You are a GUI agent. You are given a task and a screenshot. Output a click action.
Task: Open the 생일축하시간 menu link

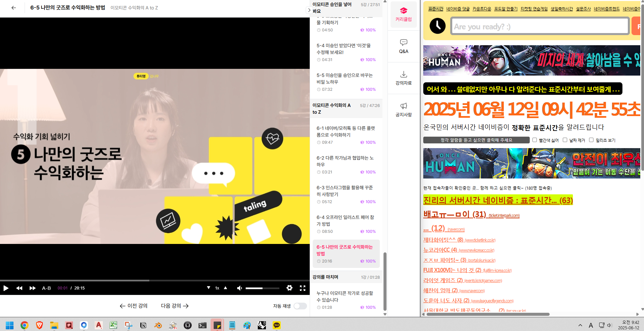562,9
